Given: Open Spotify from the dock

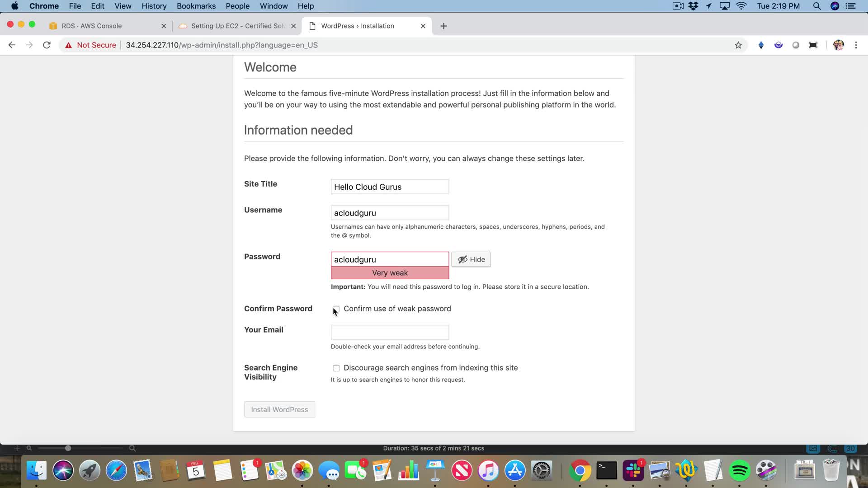Looking at the screenshot, I should click(740, 471).
